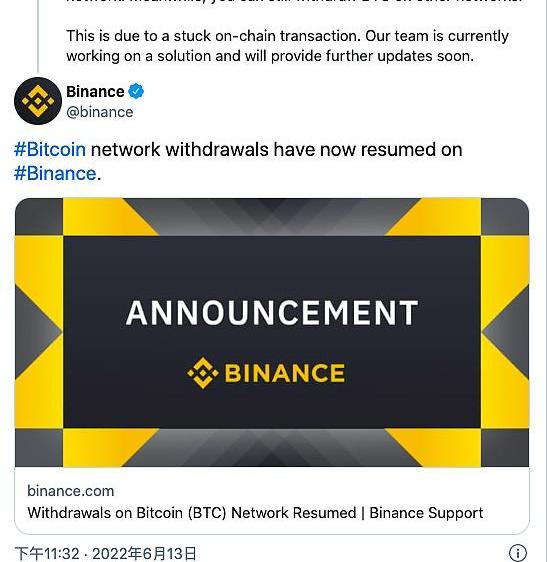Click the Binance diamond logo in the banner
Viewport: 547px width, 562px height.
tap(203, 373)
